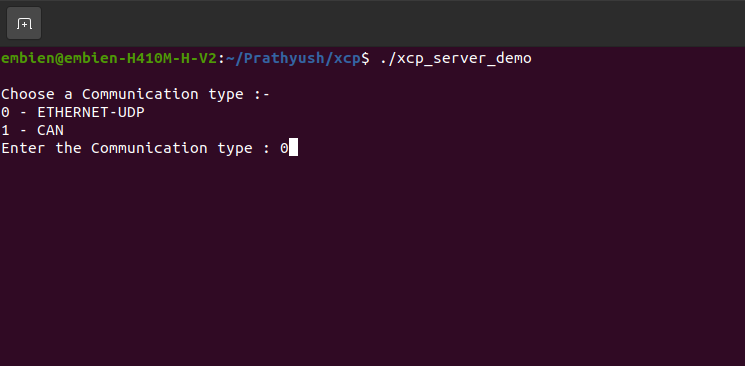This screenshot has height=366, width=745.
Task: Click Communication in the Choose line
Action: click(140, 94)
